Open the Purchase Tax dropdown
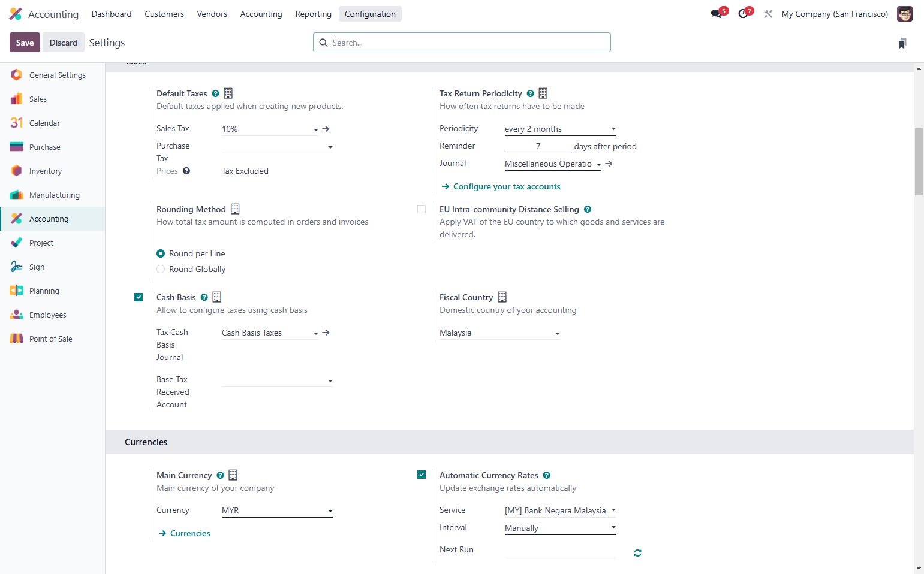924x574 pixels. 277,147
